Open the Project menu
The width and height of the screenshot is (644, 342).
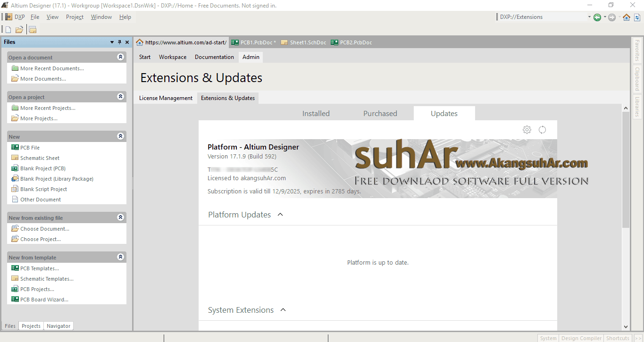pyautogui.click(x=75, y=17)
